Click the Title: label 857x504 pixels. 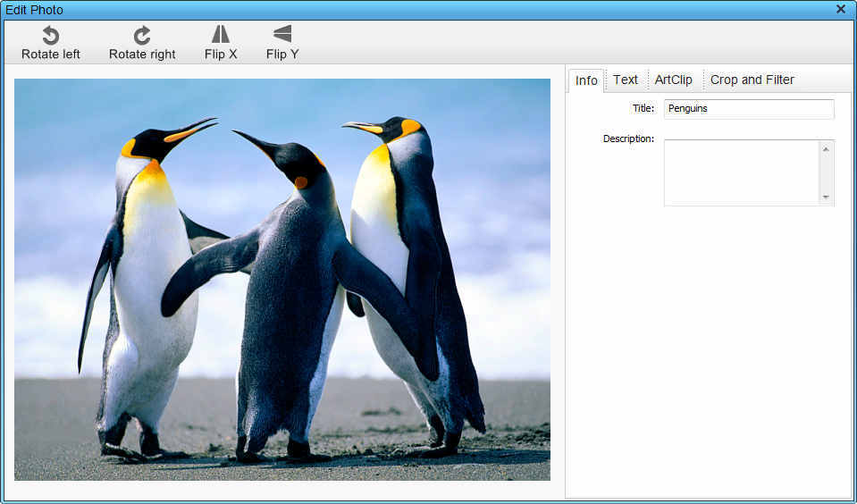click(643, 108)
